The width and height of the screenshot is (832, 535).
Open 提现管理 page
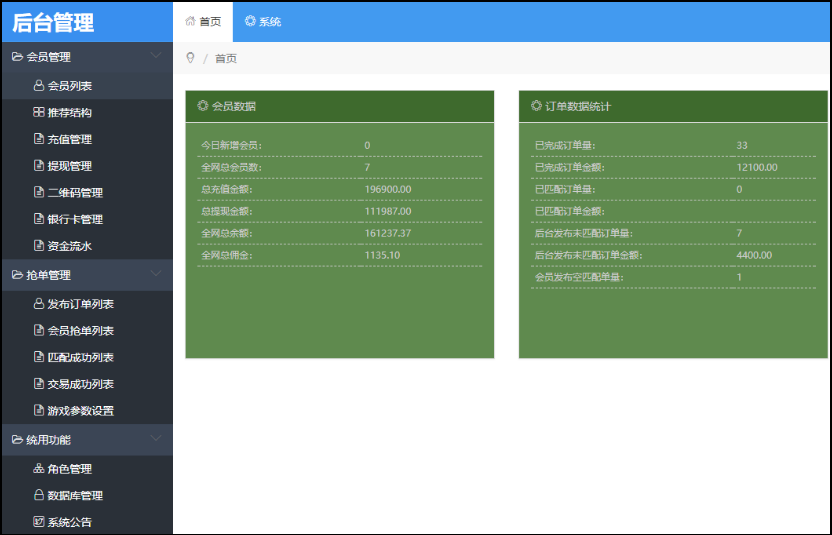[x=69, y=166]
